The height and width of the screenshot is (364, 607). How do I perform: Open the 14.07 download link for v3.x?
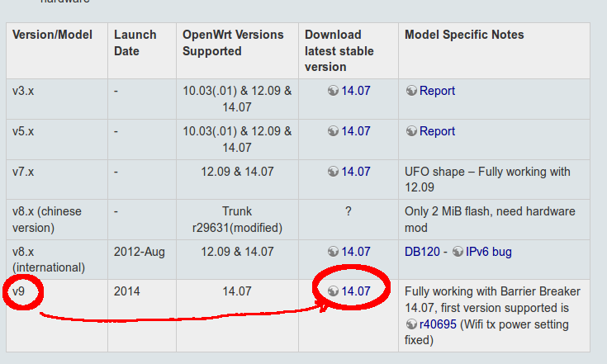point(356,91)
